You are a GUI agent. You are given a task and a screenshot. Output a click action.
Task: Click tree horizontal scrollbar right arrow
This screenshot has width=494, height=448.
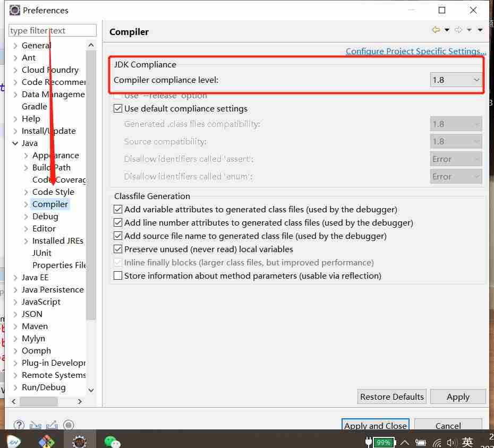coord(80,401)
